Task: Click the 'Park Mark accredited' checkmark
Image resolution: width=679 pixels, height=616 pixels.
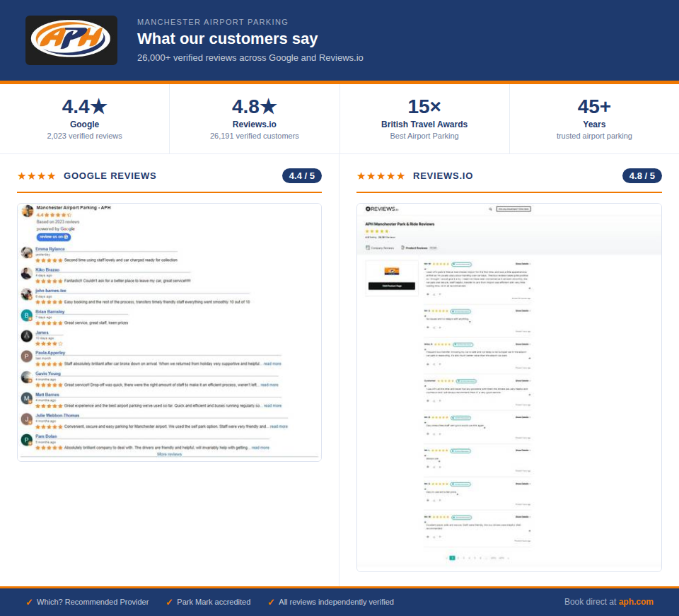Action: coord(169,602)
